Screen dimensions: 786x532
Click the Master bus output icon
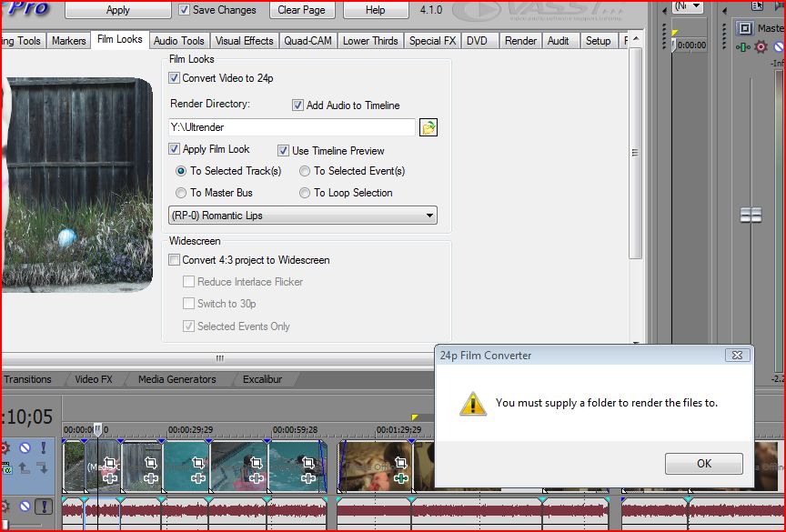tap(745, 28)
